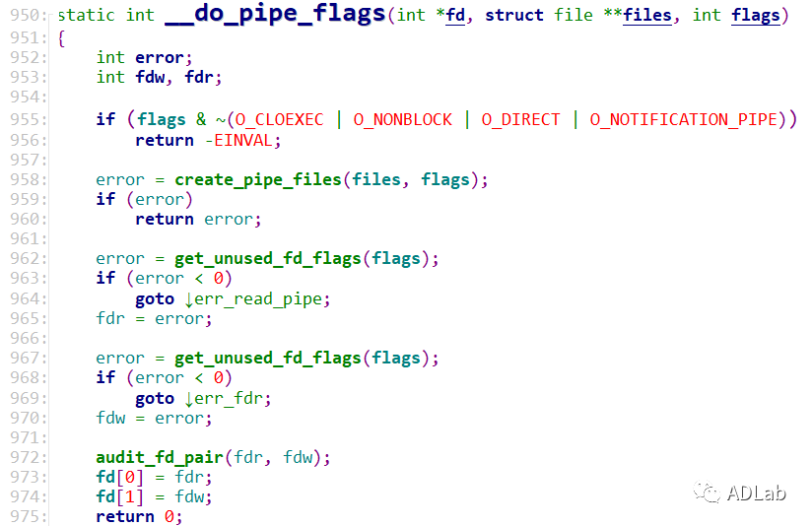Click line number 967
This screenshot has width=812, height=526.
click(x=25, y=358)
